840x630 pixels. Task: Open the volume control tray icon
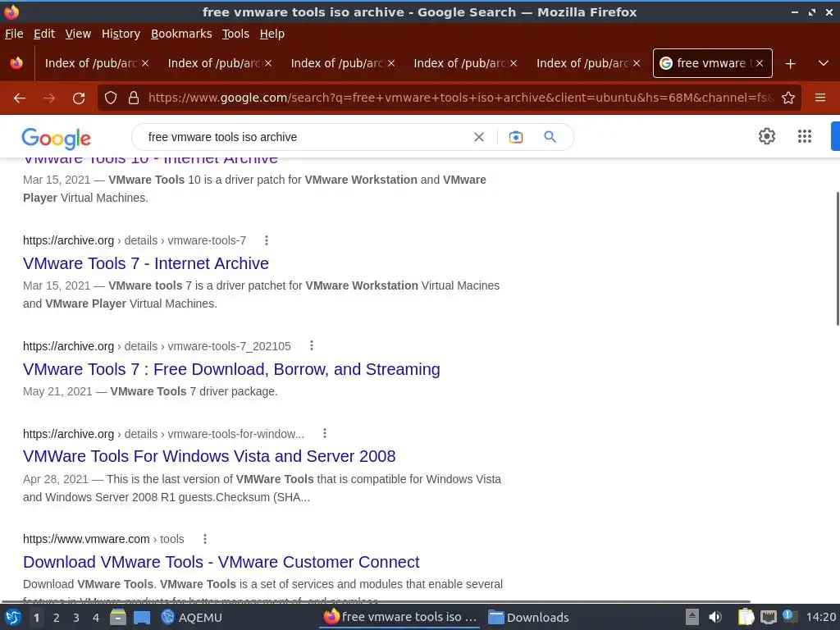click(x=715, y=617)
